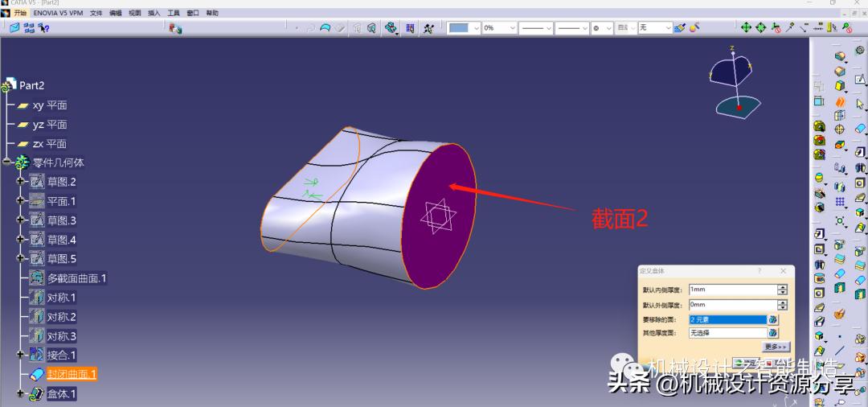This screenshot has height=407, width=868.
Task: Click the gear icon atop right toolbar
Action: point(860,50)
